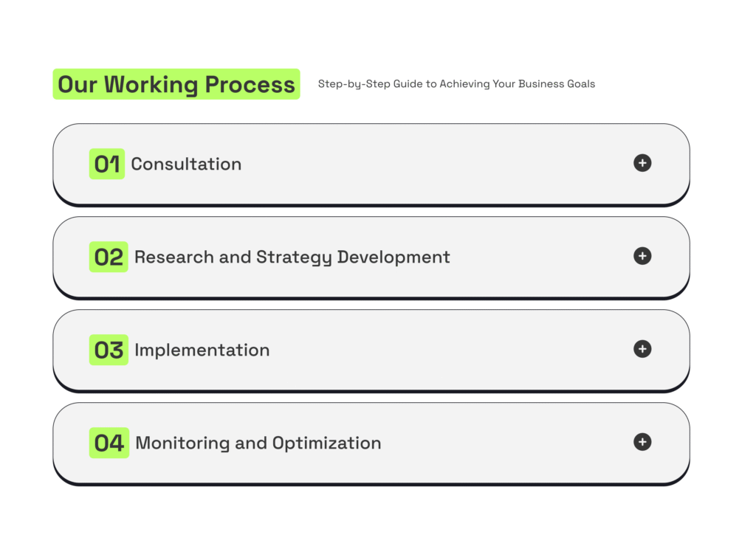Image resolution: width=756 pixels, height=546 pixels.
Task: Click the green 01 number badge
Action: (x=107, y=164)
